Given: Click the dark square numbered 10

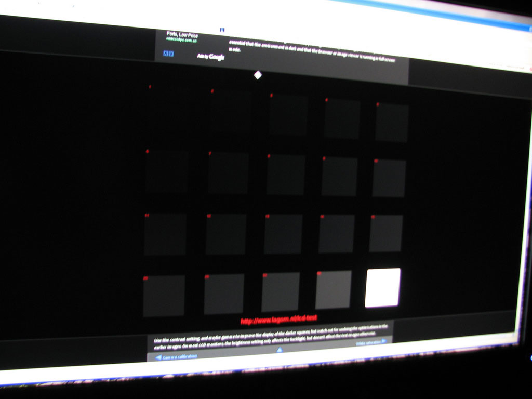Looking at the screenshot, I should [389, 178].
